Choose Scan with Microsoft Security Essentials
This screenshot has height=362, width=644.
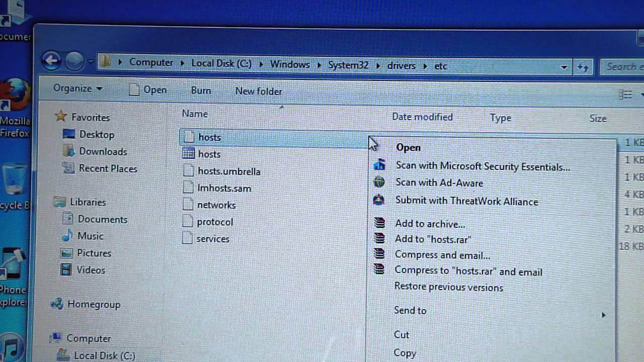(x=482, y=166)
